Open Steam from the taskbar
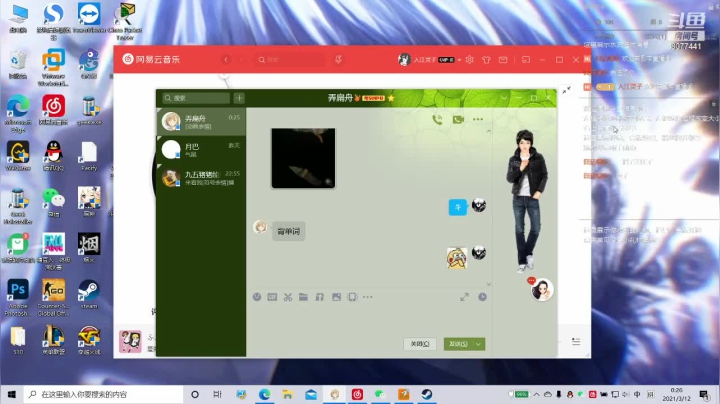 click(427, 394)
